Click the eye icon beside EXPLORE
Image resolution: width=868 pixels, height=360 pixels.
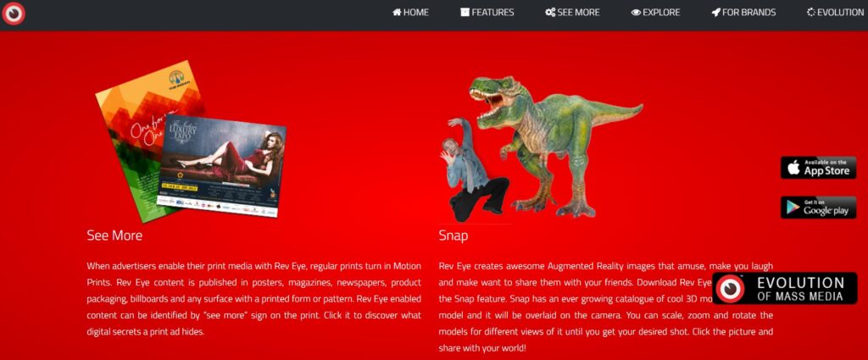pyautogui.click(x=636, y=13)
